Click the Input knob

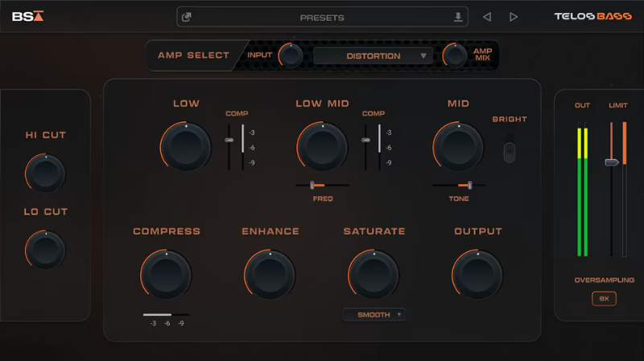291,55
